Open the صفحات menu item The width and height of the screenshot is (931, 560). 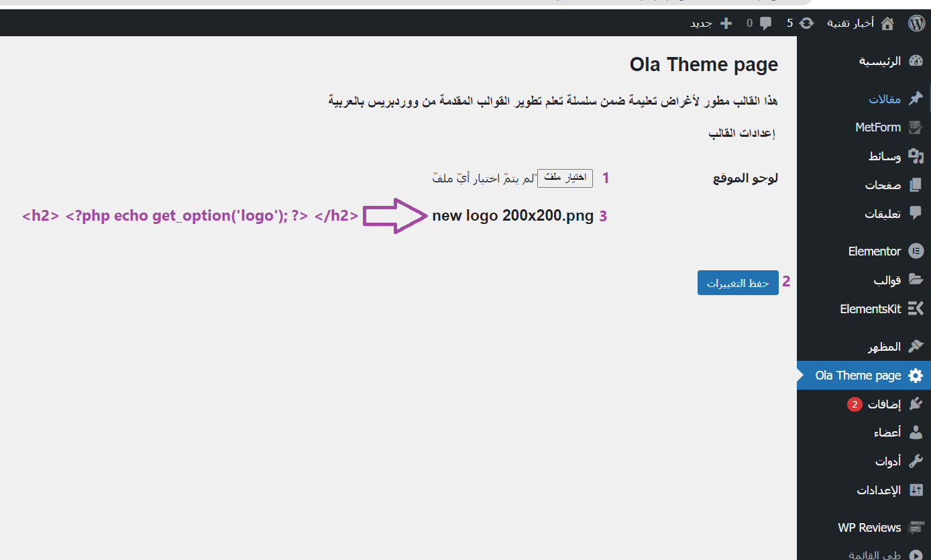pos(864,185)
